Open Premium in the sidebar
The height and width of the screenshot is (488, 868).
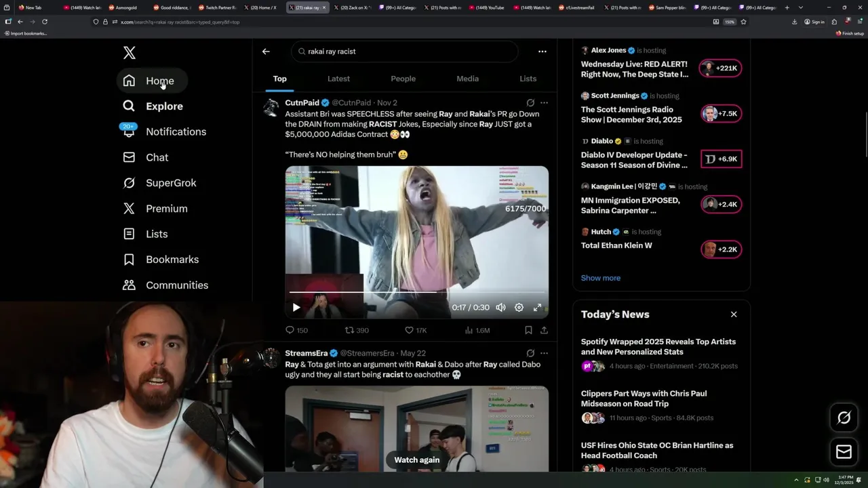point(155,209)
